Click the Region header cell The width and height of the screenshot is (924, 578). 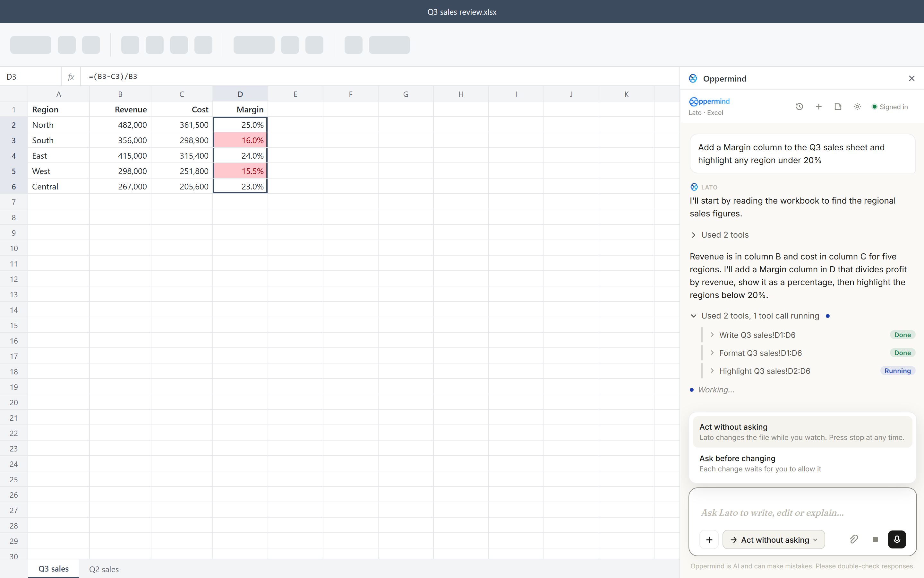[59, 109]
